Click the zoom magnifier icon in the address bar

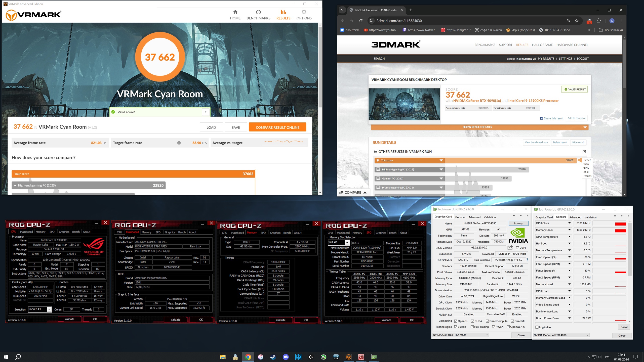coord(569,21)
